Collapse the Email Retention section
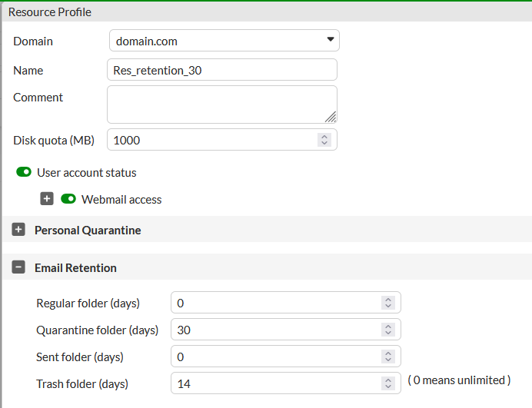 (18, 267)
